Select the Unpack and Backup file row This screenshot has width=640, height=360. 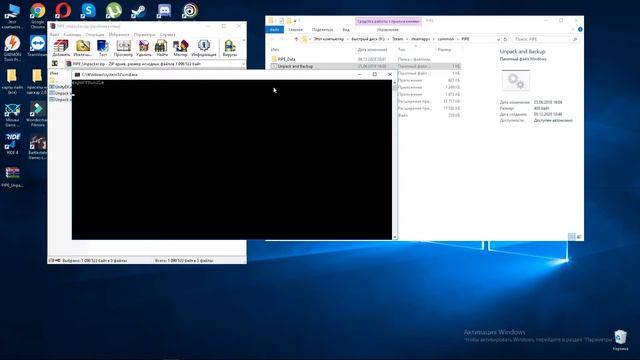click(366, 66)
